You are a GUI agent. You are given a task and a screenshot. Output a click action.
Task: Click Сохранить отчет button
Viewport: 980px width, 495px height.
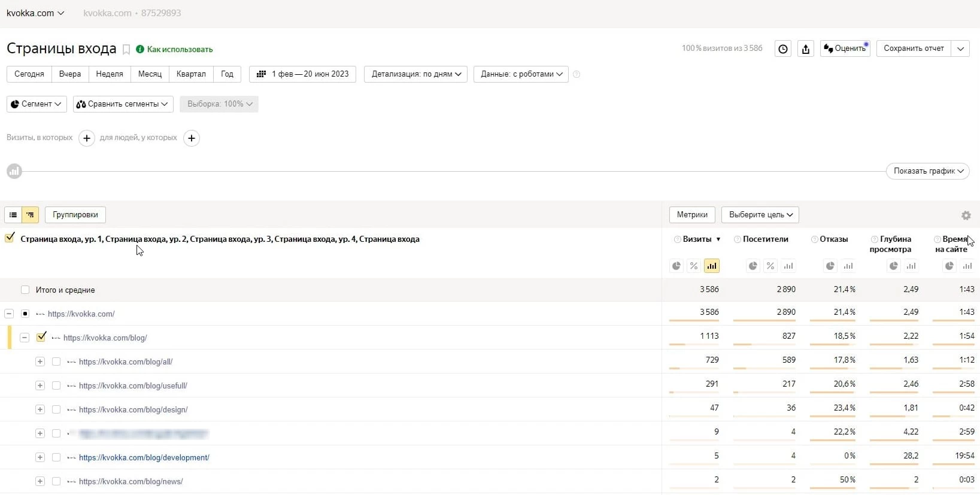[914, 48]
